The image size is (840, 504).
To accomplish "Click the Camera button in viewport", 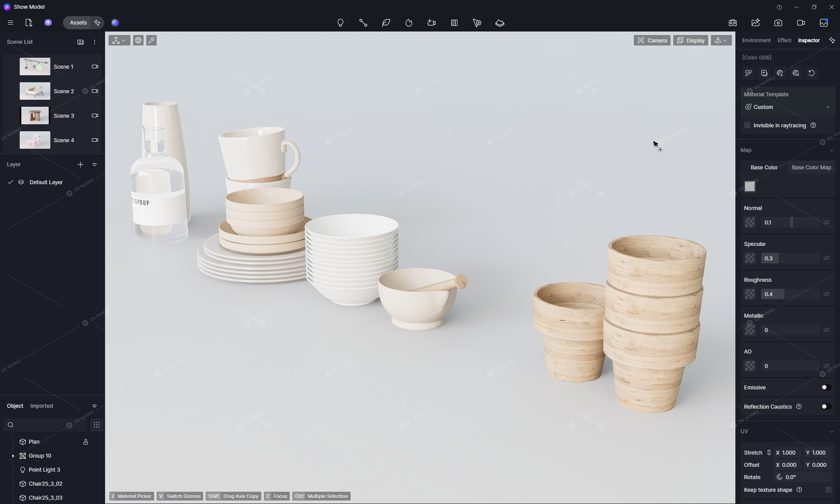I will click(652, 40).
